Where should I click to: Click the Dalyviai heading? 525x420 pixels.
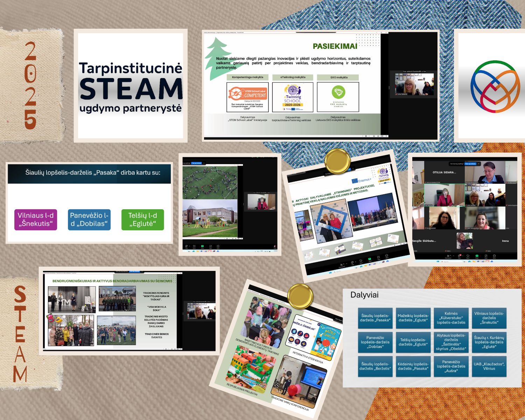pyautogui.click(x=364, y=295)
